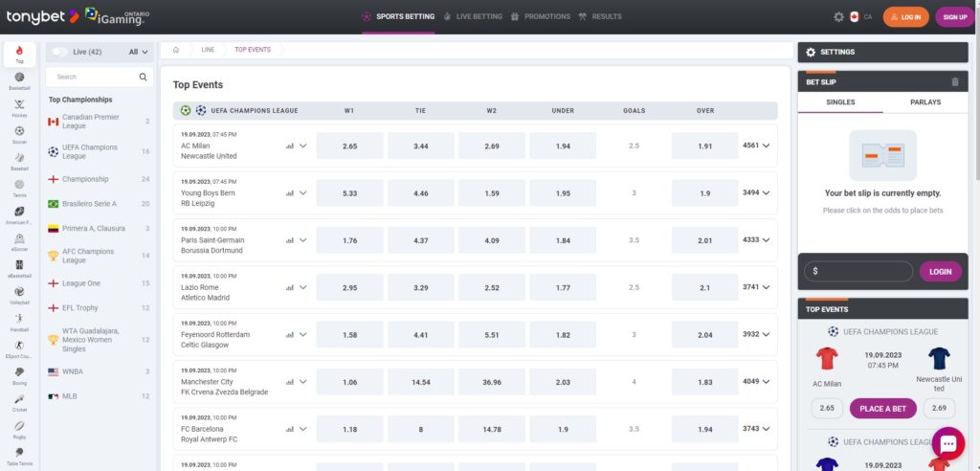Image resolution: width=980 pixels, height=471 pixels.
Task: Open MLB championship
Action: 100,396
